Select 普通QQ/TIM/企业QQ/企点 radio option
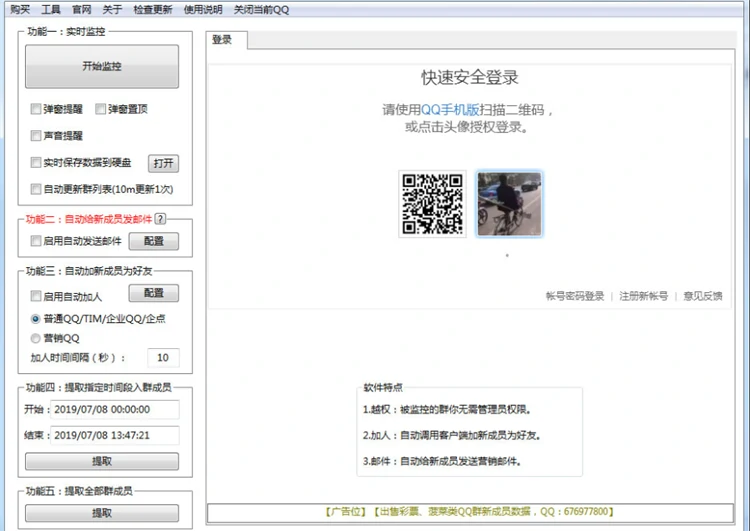The image size is (750, 531). point(35,319)
